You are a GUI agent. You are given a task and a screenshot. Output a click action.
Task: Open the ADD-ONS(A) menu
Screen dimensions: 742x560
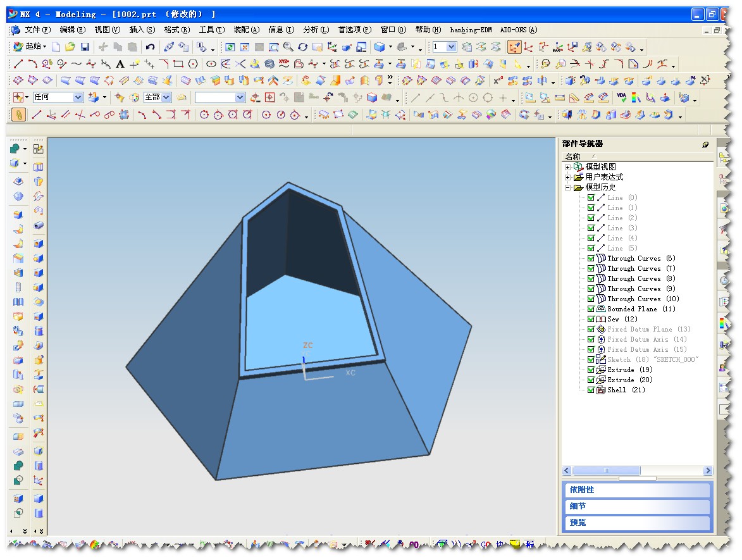[x=519, y=30]
